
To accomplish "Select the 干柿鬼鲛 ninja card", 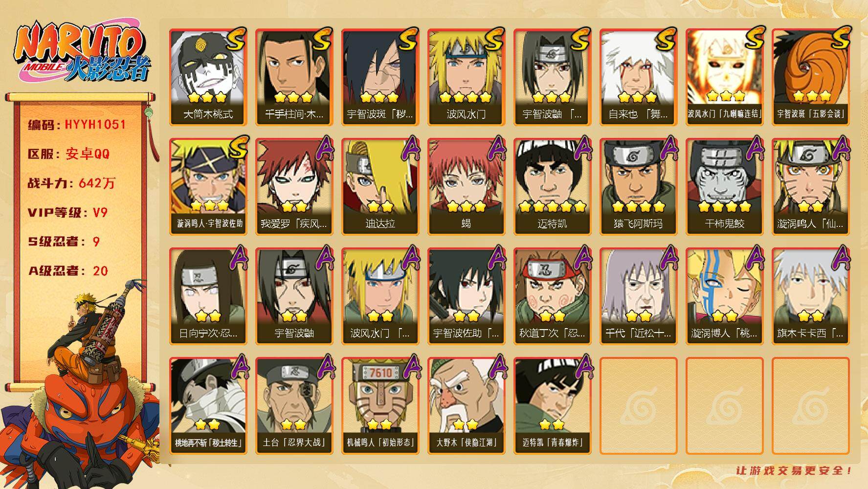I will coord(724,187).
